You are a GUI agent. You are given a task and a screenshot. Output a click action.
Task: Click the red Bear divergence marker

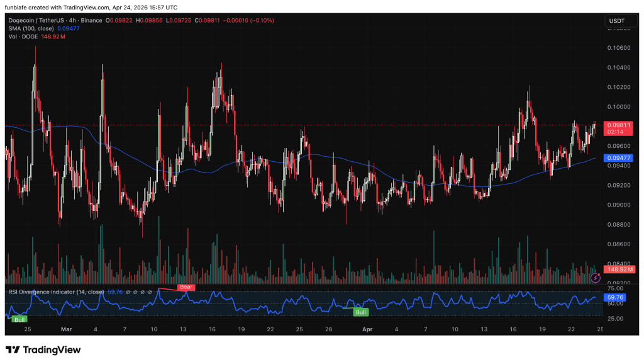(186, 287)
